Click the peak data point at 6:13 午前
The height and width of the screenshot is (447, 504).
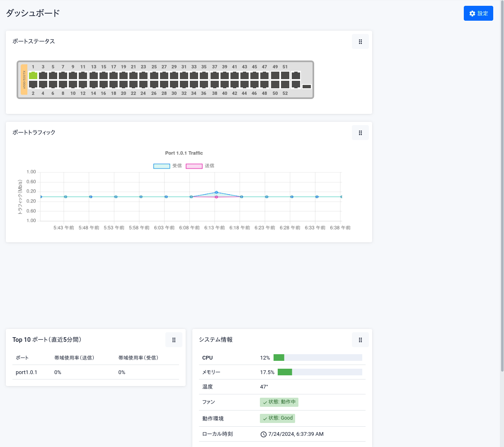(x=216, y=192)
